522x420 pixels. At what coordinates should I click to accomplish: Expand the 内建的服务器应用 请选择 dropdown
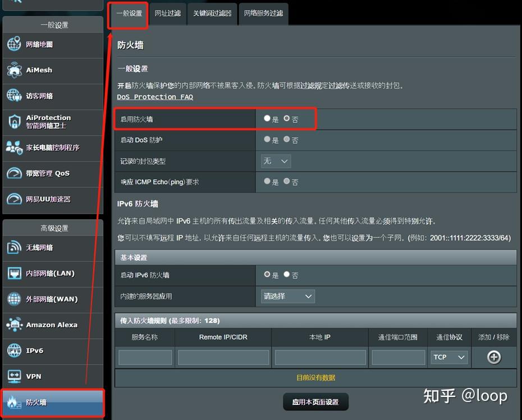[287, 296]
